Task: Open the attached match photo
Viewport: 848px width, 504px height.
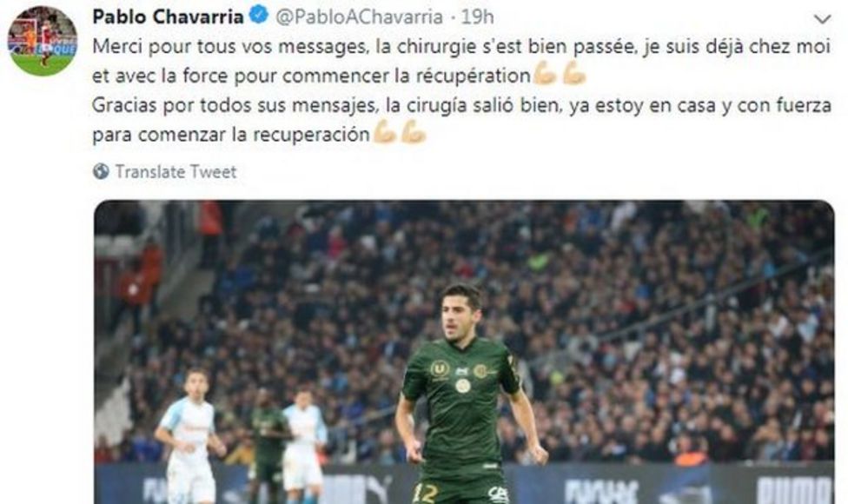Action: pos(464,352)
